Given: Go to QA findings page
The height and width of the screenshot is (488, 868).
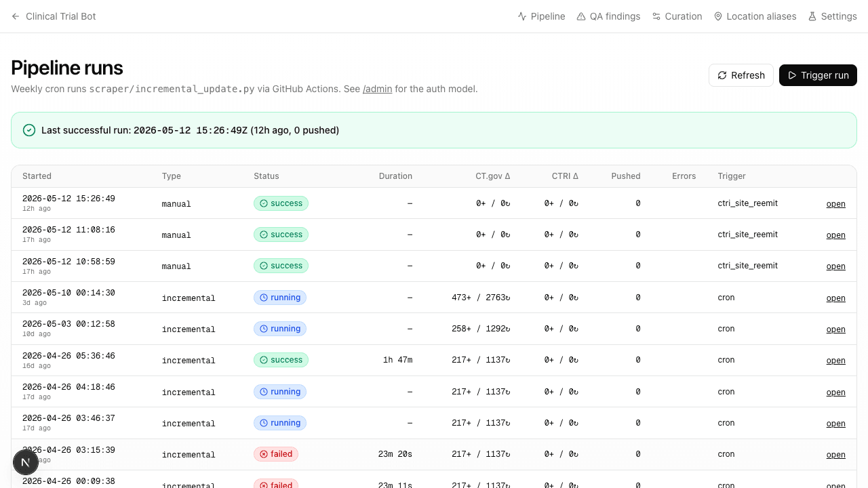Looking at the screenshot, I should click(608, 16).
